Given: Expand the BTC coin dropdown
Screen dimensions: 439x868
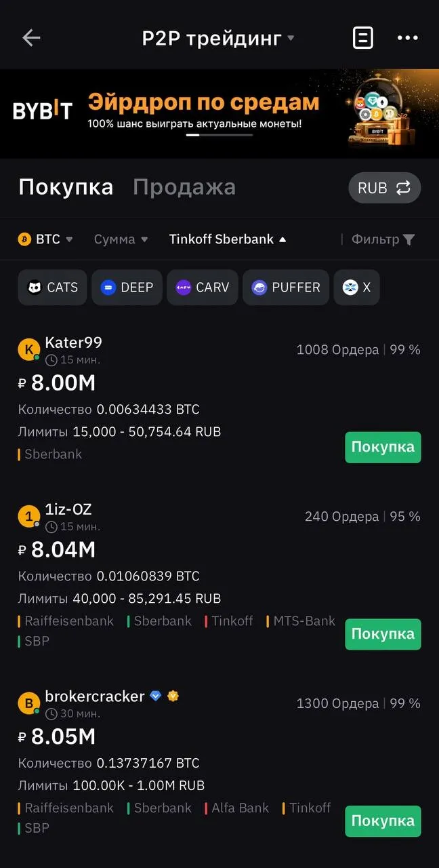Looking at the screenshot, I should [46, 239].
